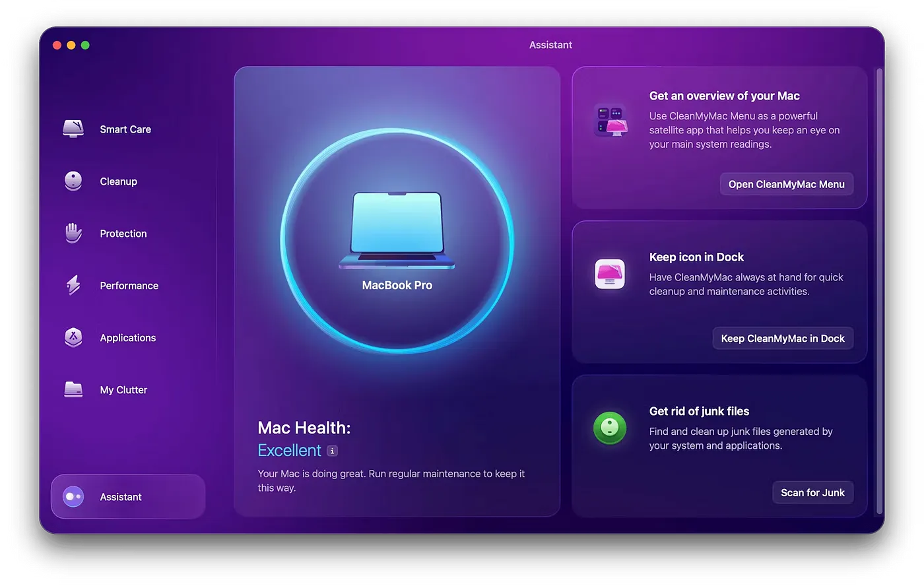
Task: Click the pink CleanMyMac Dock icon
Action: click(610, 274)
